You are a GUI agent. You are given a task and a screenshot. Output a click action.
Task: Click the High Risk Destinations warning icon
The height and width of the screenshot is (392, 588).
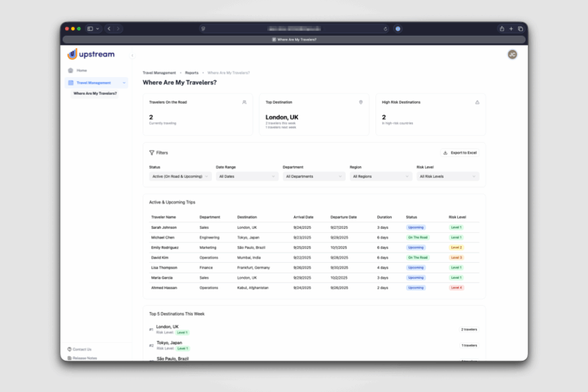pos(477,102)
